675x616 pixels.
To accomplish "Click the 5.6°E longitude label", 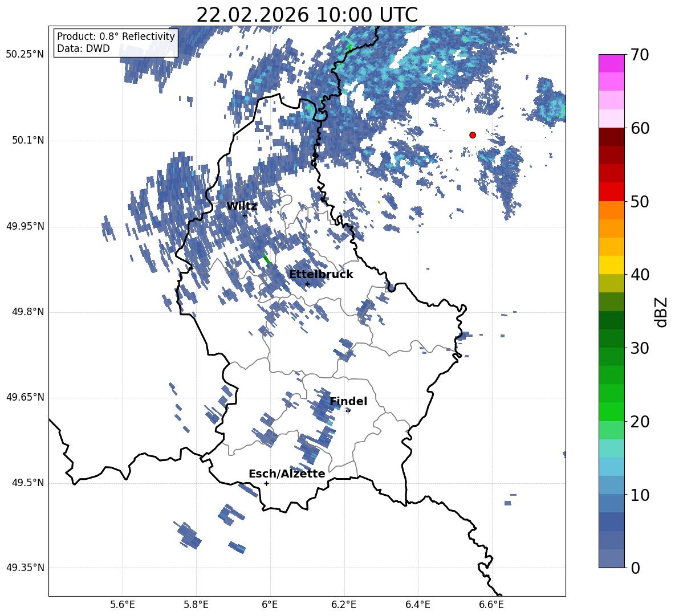I will pyautogui.click(x=123, y=605).
